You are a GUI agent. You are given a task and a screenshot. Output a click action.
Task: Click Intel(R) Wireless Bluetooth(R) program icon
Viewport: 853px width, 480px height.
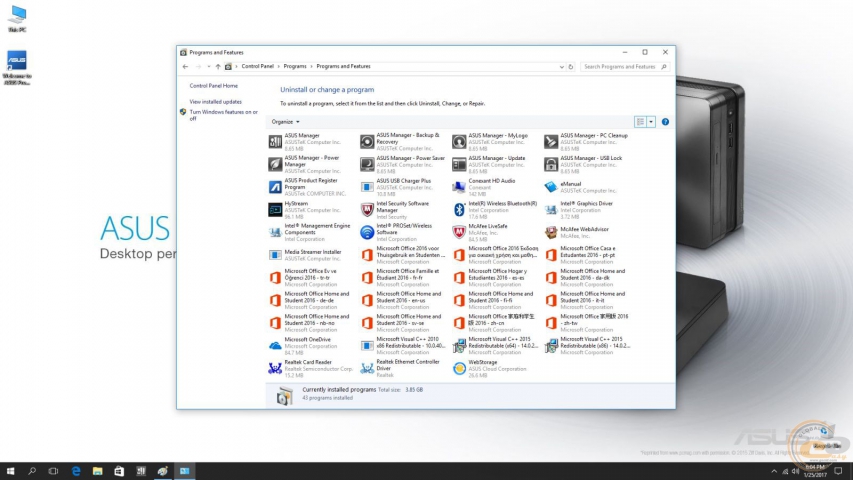coord(459,209)
